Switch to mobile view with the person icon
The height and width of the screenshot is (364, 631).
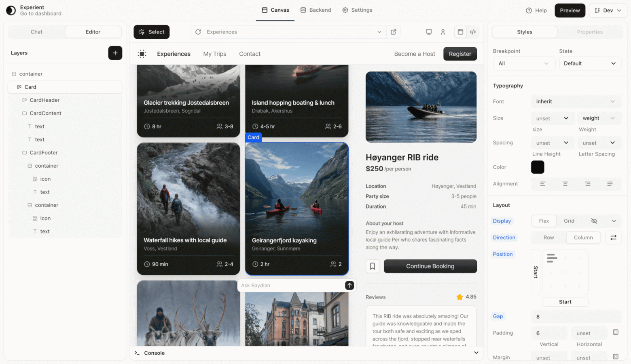[443, 32]
